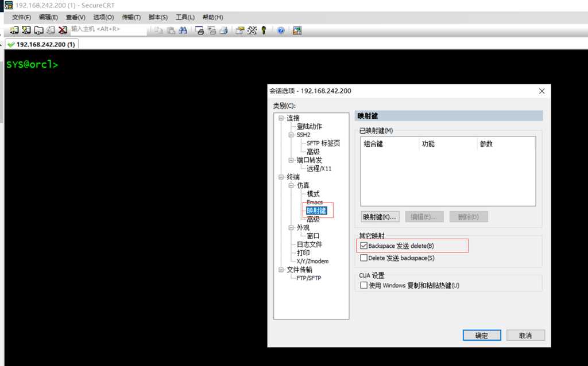588x366 pixels.
Task: Collapse the 文件传输 tree node
Action: 281,270
